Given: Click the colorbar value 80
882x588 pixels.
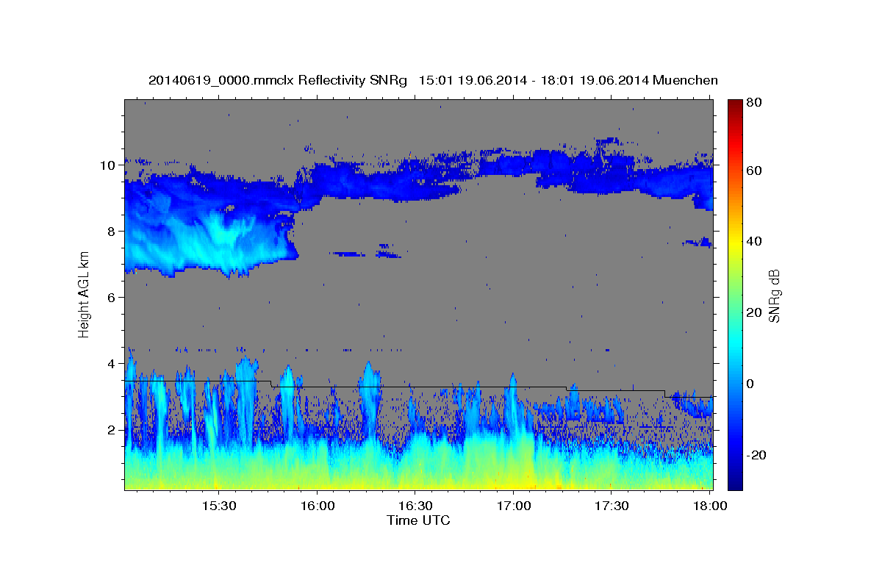Looking at the screenshot, I should (753, 103).
